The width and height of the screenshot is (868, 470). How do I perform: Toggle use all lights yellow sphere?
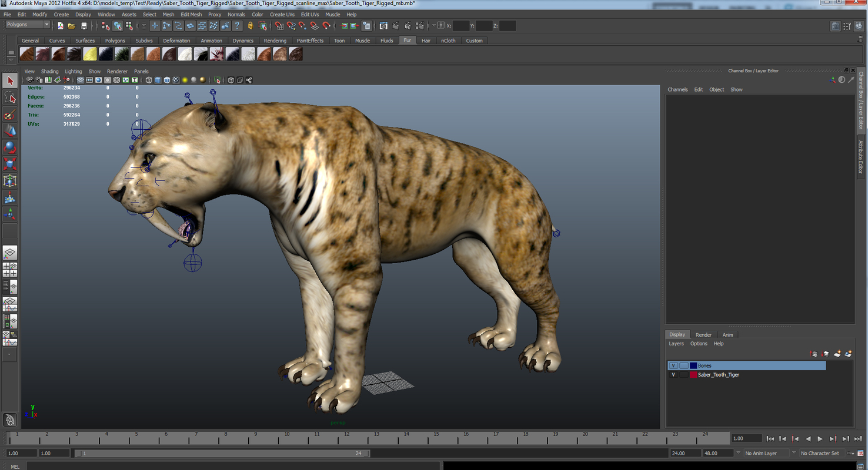(x=185, y=80)
